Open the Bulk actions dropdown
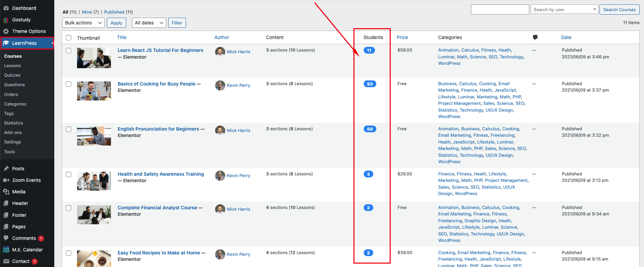 pyautogui.click(x=83, y=23)
